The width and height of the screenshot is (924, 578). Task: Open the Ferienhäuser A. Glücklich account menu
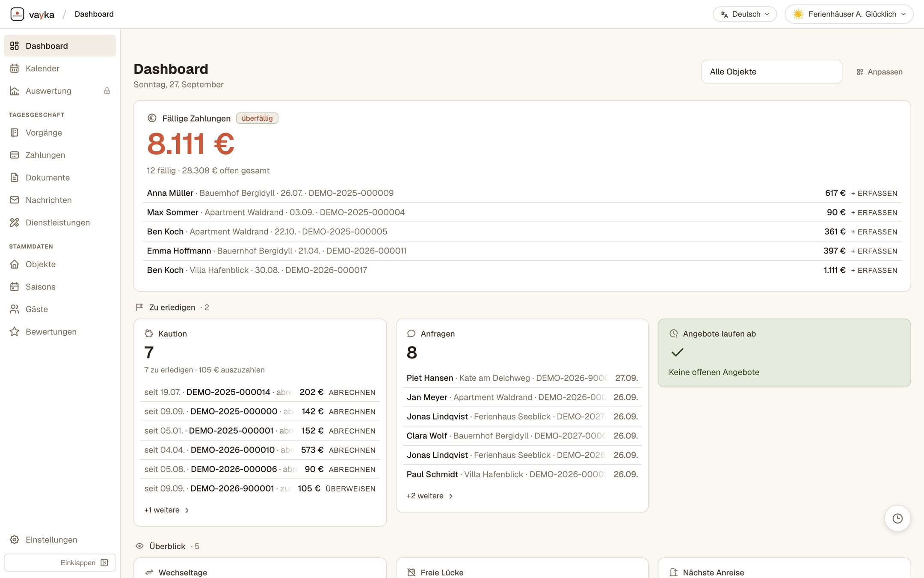[849, 14]
